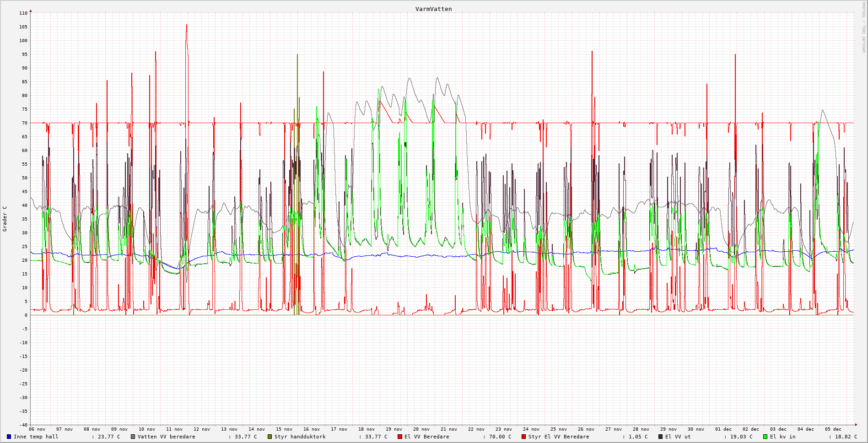Select the El kv in legend label
The image size is (868, 443).
(x=782, y=437)
